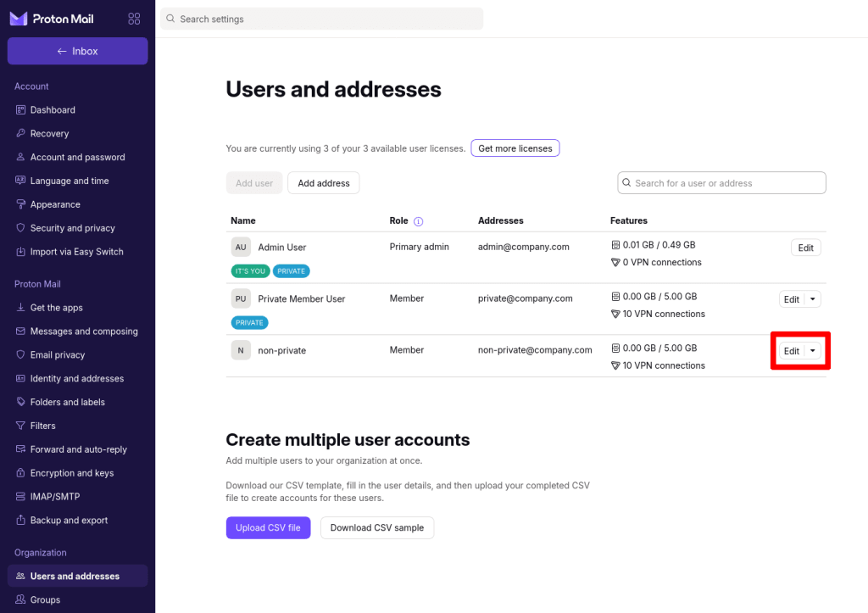Click non-private@company.com address
This screenshot has width=868, height=613.
tap(535, 350)
